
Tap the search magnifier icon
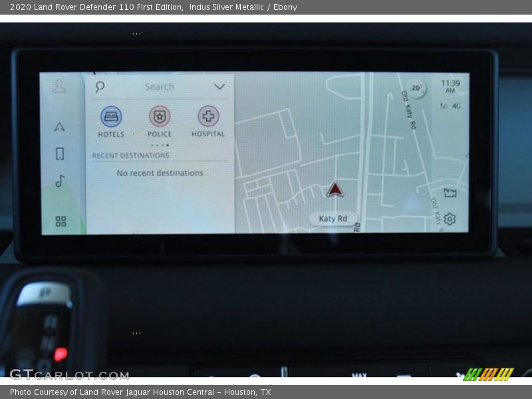click(x=100, y=87)
